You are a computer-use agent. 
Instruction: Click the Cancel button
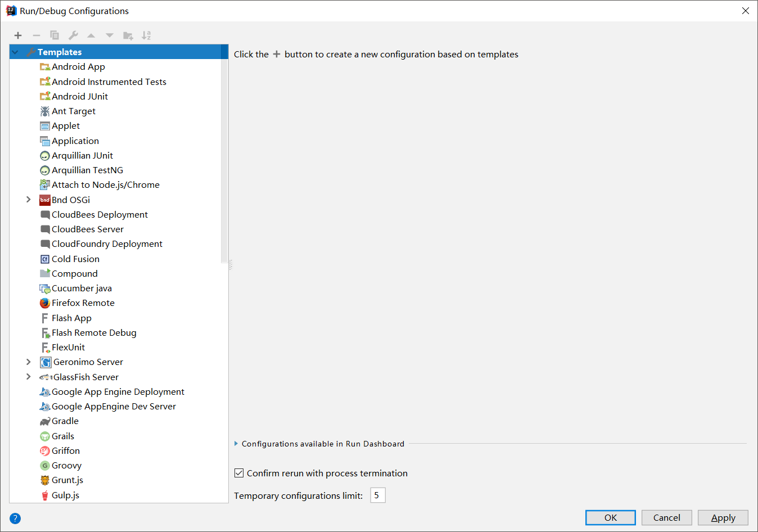pos(667,518)
